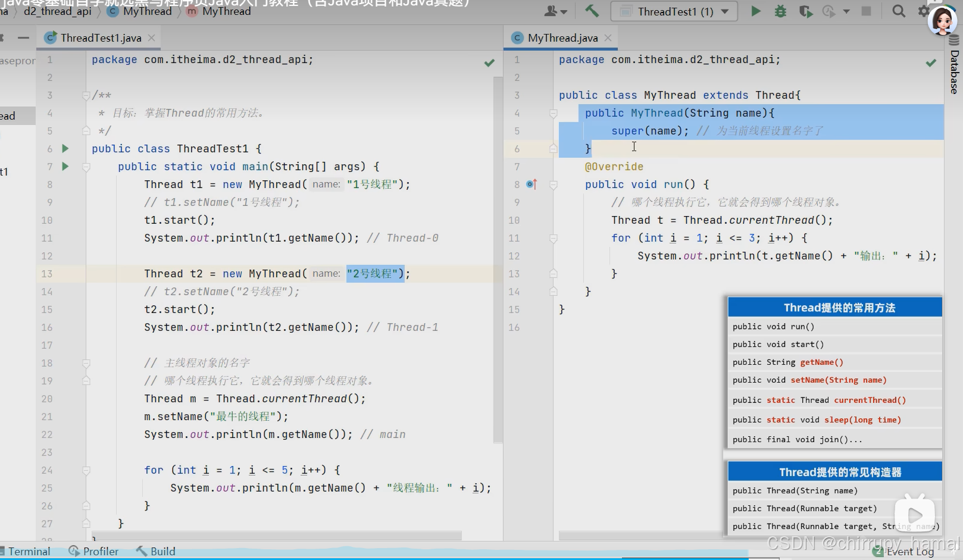Screen dimensions: 963x560
Task: Click the green inspection checkmark in ThreadTest1.java
Action: tap(489, 62)
